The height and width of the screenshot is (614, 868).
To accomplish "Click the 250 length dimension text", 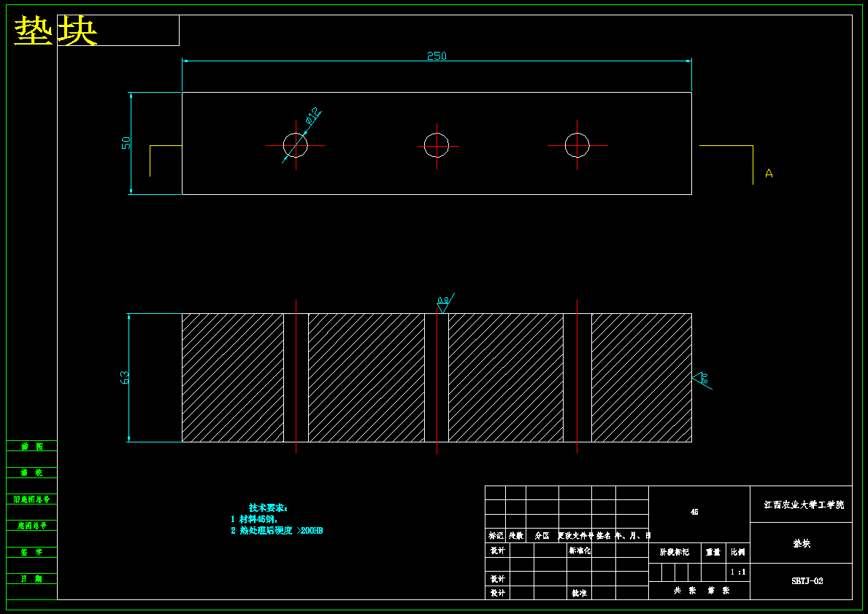I will pyautogui.click(x=437, y=56).
